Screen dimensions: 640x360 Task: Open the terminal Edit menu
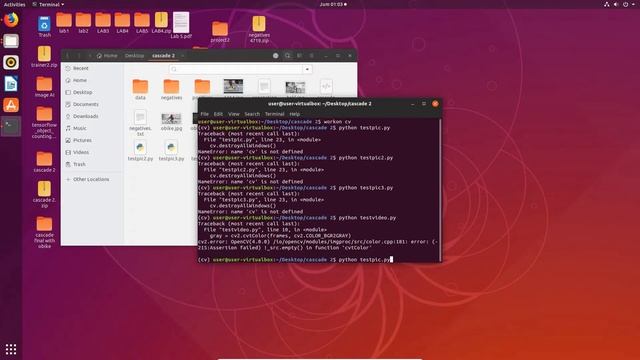tap(218, 114)
